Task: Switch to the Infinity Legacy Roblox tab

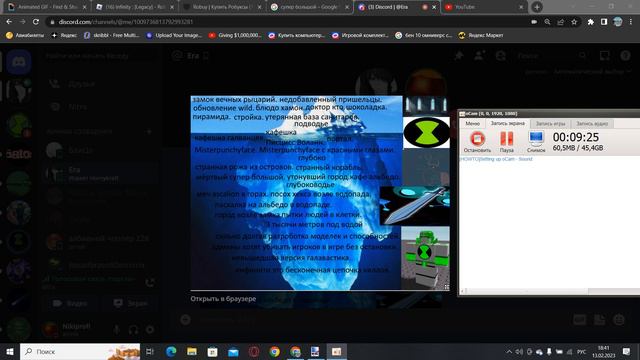Action: (x=135, y=7)
